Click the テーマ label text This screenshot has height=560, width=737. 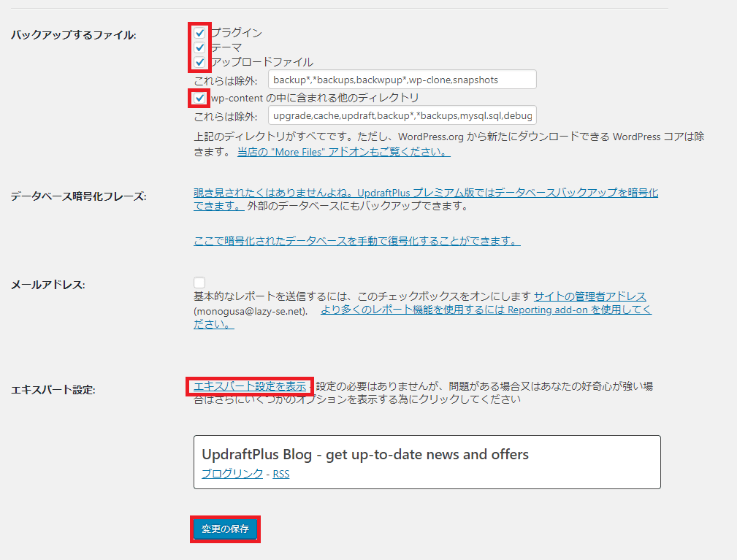225,47
